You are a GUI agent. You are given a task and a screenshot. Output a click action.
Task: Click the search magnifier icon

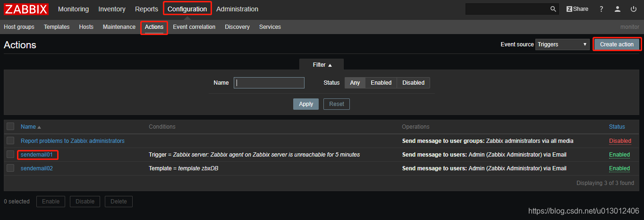pyautogui.click(x=553, y=9)
